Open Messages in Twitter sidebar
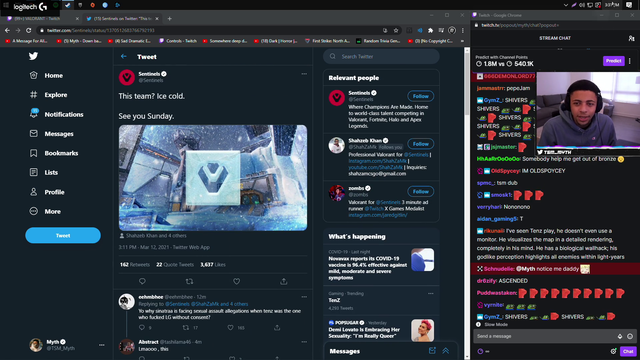 coord(51,134)
